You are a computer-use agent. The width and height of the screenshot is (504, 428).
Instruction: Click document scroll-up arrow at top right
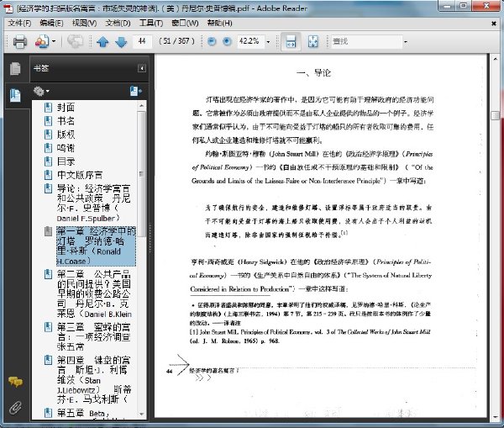click(x=496, y=59)
